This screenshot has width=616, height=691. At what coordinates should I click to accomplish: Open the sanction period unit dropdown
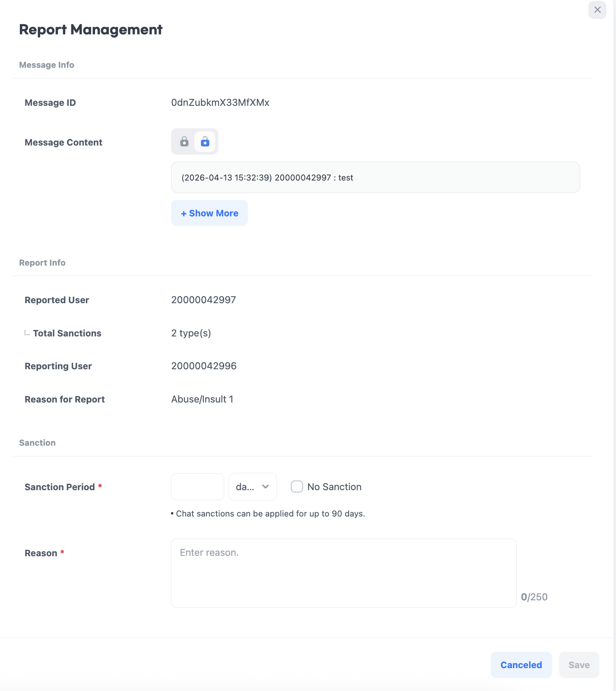252,487
